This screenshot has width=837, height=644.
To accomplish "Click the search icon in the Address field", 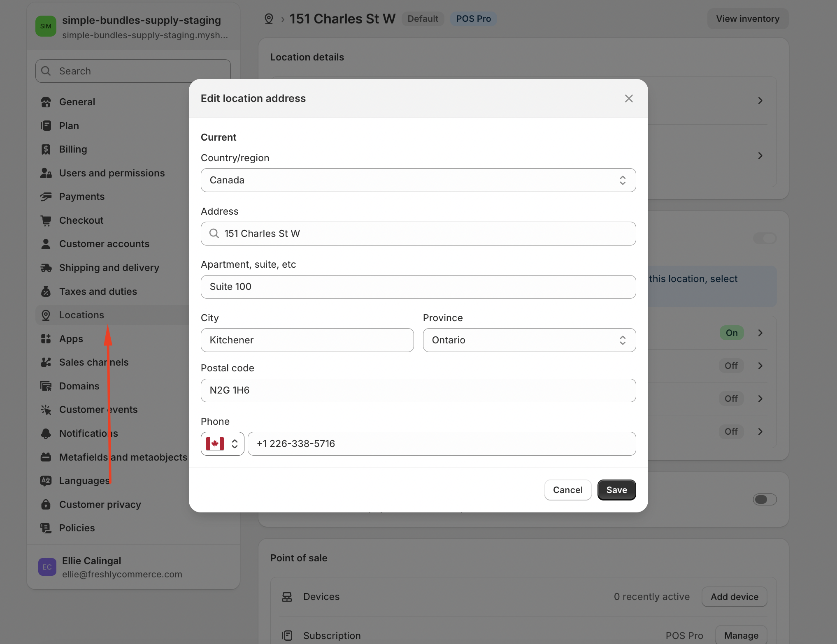I will pyautogui.click(x=214, y=234).
